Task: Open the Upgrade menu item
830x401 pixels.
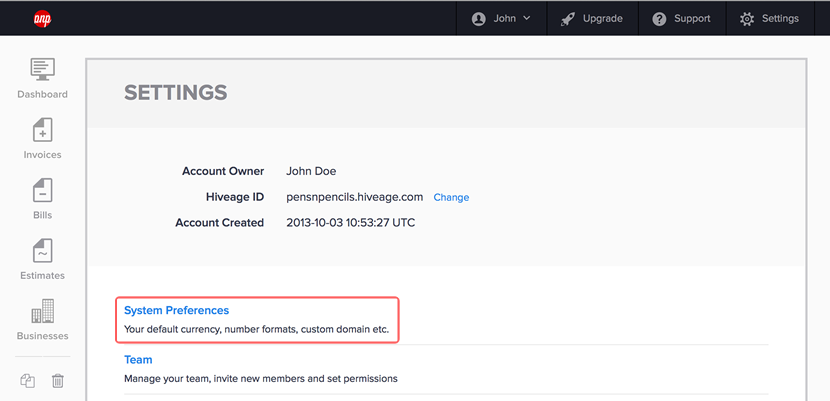Action: 602,19
